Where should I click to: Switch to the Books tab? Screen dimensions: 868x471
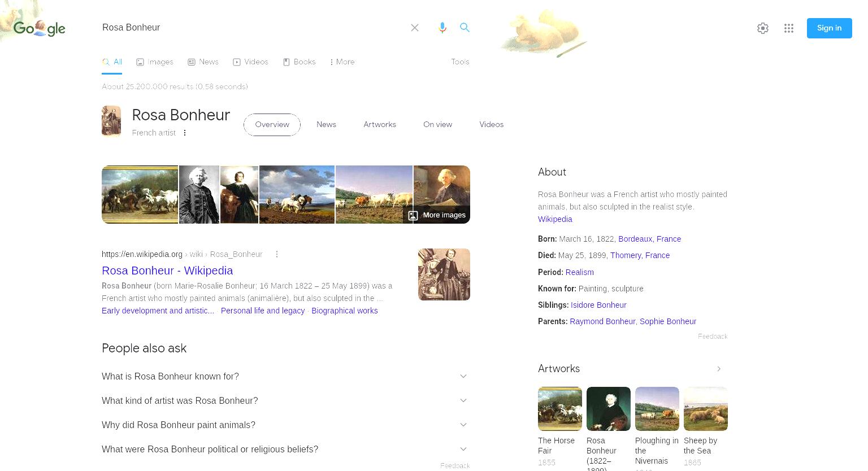(299, 62)
